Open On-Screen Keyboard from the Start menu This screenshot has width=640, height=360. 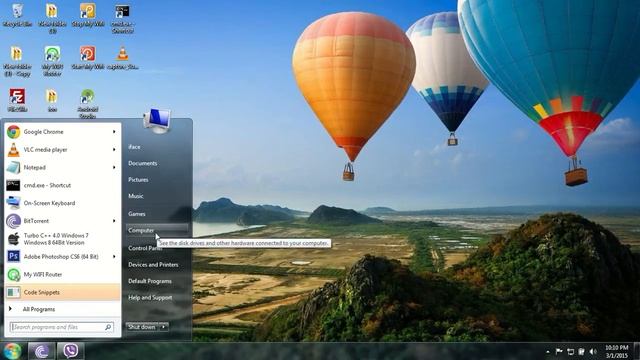click(62, 203)
